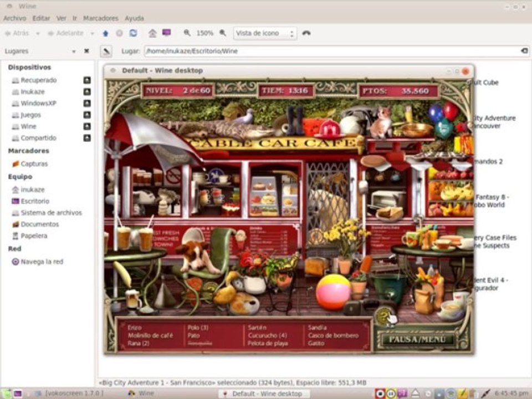This screenshot has height=399, width=532.
Task: Click the computer icon in the toolbar
Action: [x=166, y=33]
